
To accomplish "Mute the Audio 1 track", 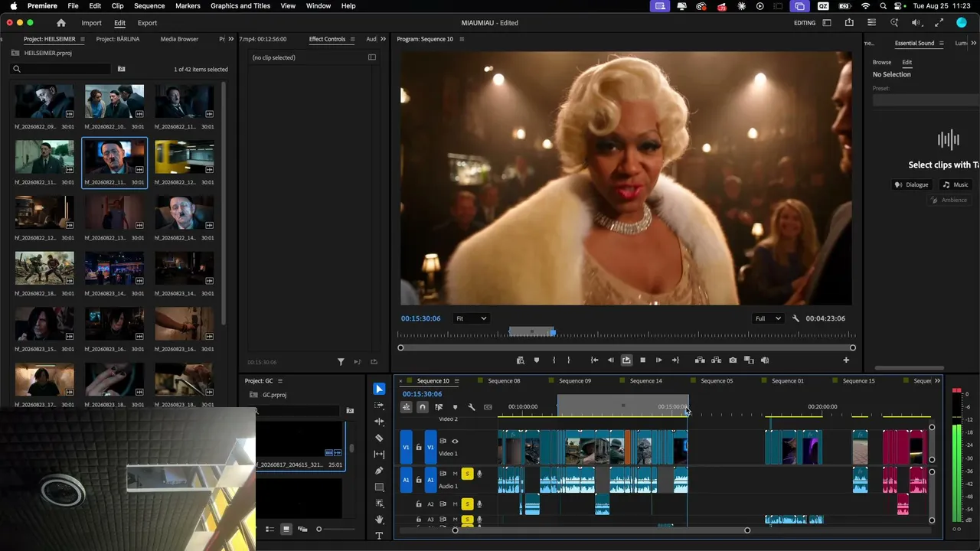I will (455, 474).
